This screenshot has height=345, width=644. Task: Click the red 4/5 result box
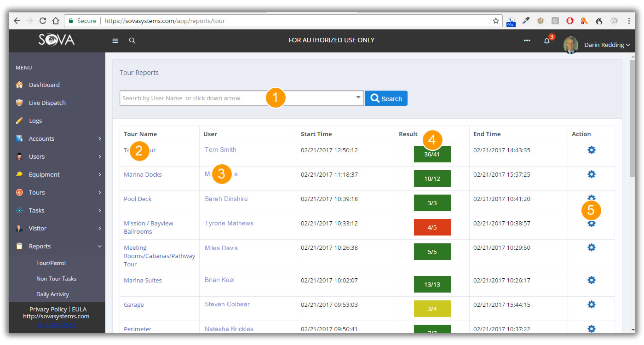(x=432, y=227)
